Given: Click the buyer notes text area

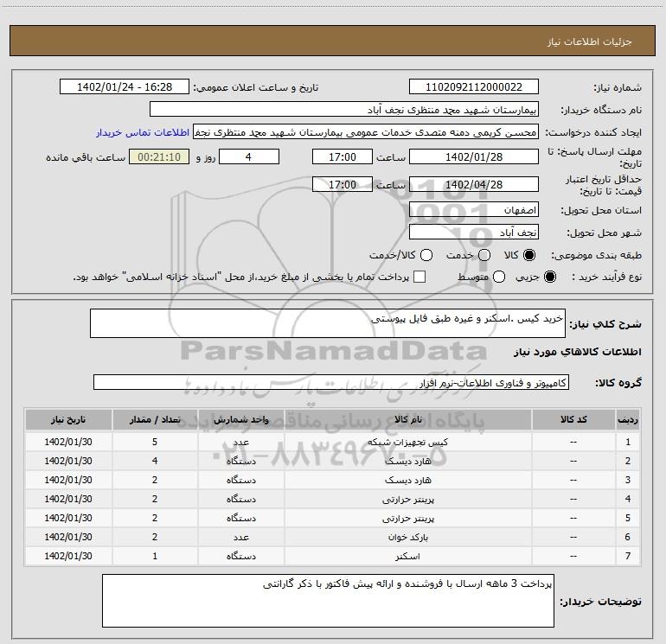Looking at the screenshot, I should click(328, 601).
